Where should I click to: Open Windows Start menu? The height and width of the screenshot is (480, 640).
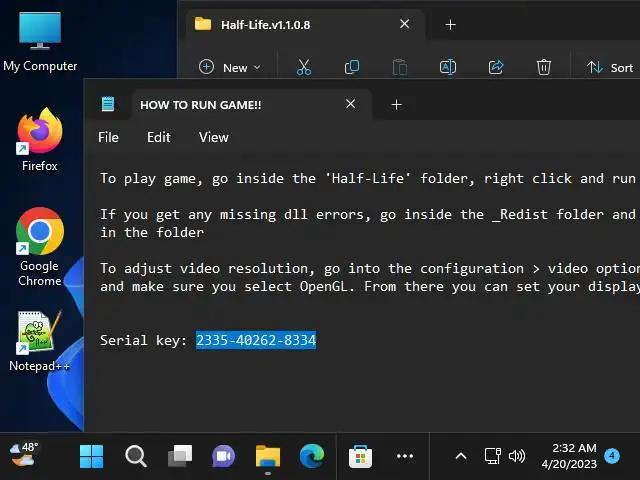pos(91,456)
